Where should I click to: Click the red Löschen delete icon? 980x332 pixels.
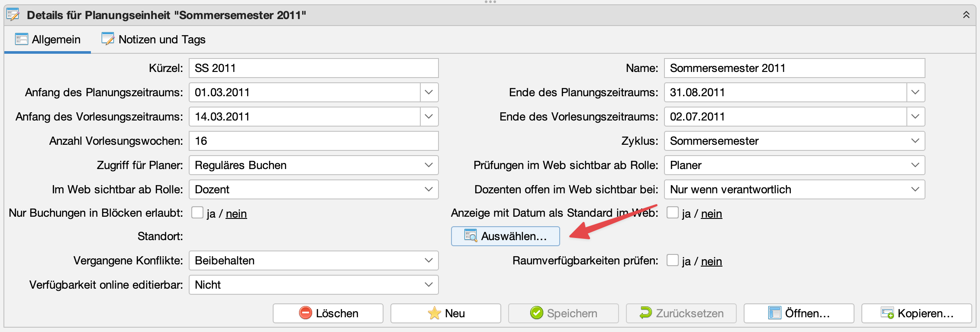coord(305,313)
